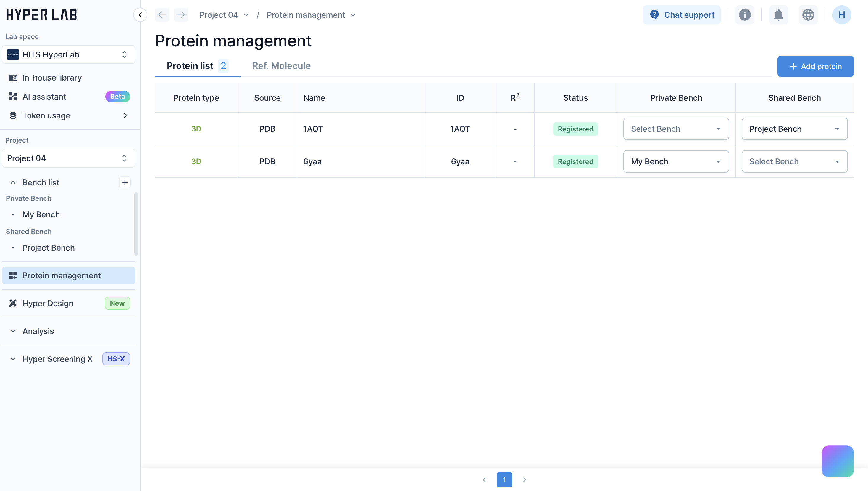Open Private Bench dropdown for 1AQT
The width and height of the screenshot is (868, 491).
[676, 129]
